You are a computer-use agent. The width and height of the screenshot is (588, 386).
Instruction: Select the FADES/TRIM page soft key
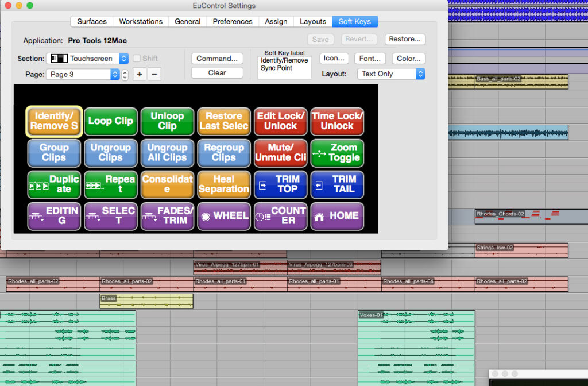pos(167,216)
